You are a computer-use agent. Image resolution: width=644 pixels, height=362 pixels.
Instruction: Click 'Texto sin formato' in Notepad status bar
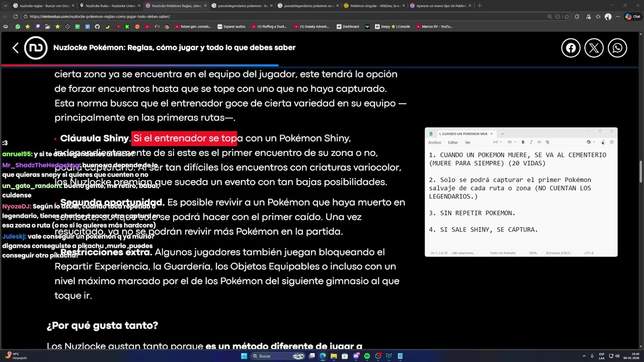(x=503, y=253)
